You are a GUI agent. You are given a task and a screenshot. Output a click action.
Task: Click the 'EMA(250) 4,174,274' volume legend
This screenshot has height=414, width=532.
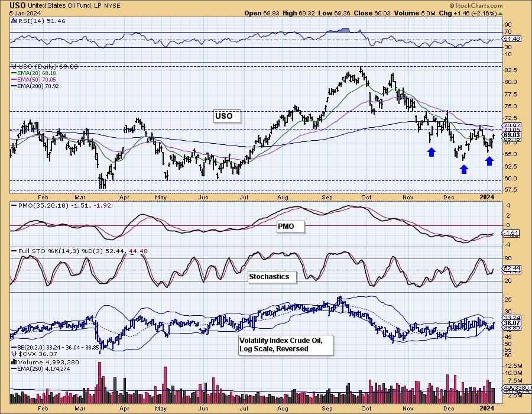pyautogui.click(x=40, y=368)
